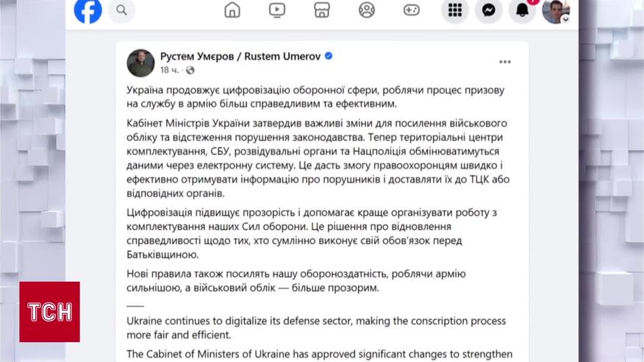This screenshot has height=362, width=644.
Task: Open the Groups tab
Action: point(367,10)
